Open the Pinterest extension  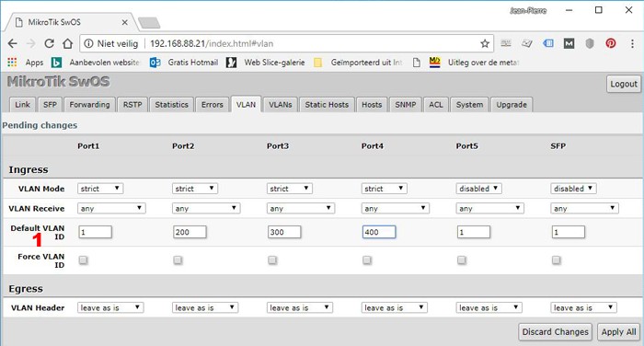pyautogui.click(x=611, y=43)
